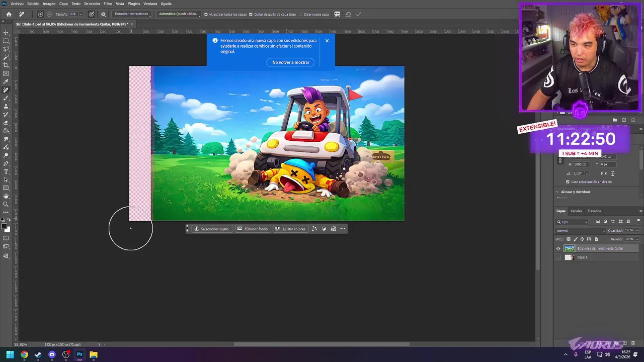Open the gear settings in options bar
The image size is (644, 362).
coord(103,14)
